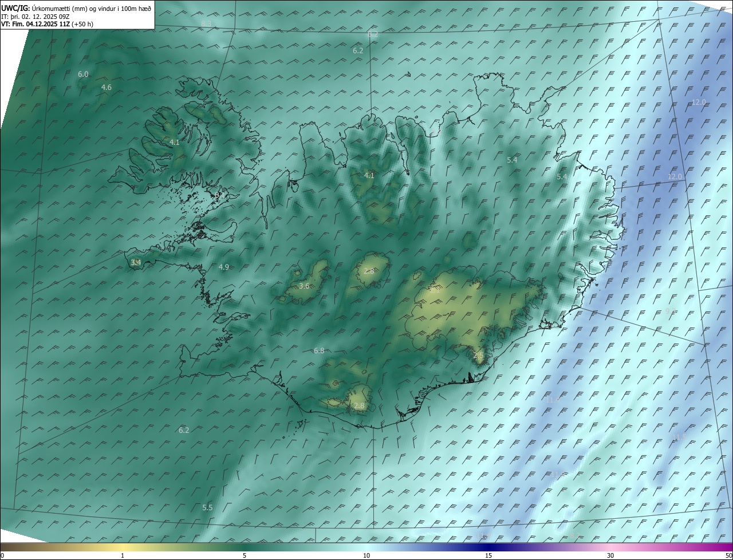
Task: Select the 3.6 value label on the map
Action: 304,286
